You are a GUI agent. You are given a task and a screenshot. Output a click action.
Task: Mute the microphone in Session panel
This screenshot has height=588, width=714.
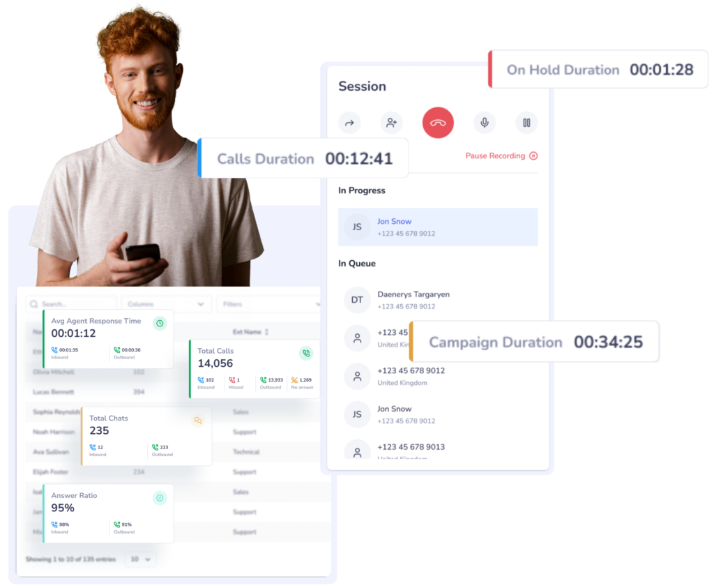(484, 123)
